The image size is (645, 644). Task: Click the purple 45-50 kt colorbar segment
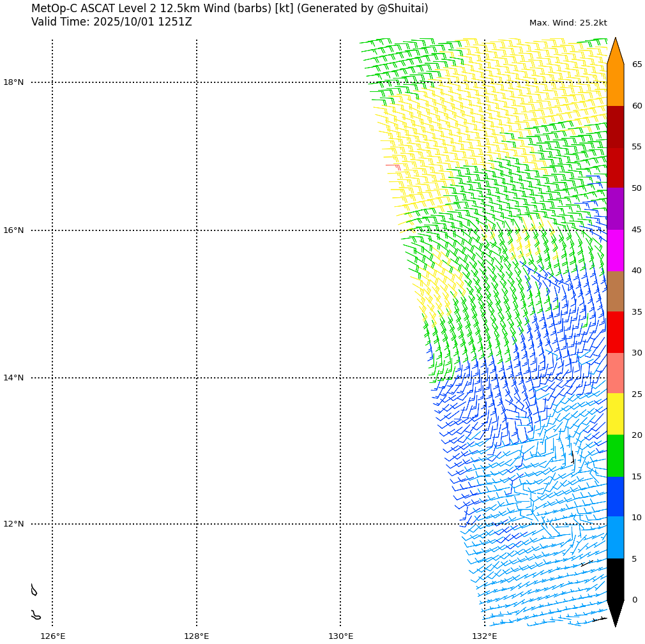coord(615,209)
